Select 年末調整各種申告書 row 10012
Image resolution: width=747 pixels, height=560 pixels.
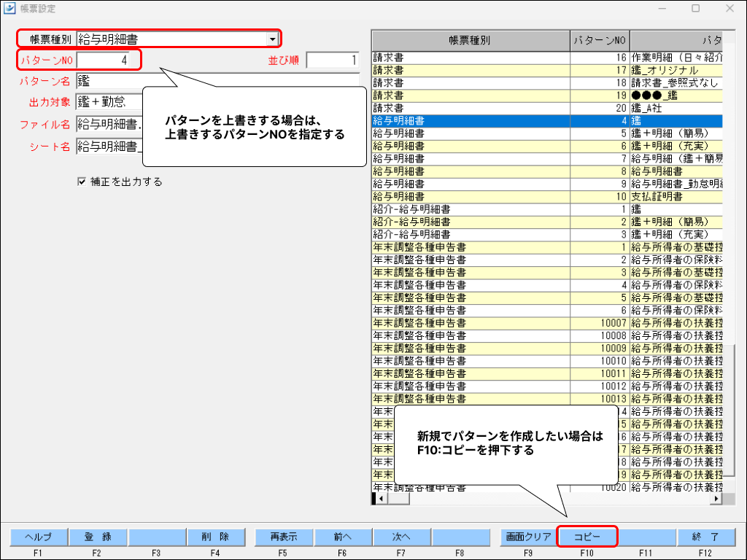pos(547,386)
